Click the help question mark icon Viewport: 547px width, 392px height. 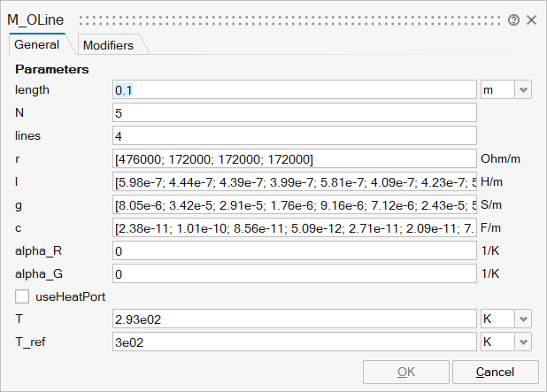point(514,19)
